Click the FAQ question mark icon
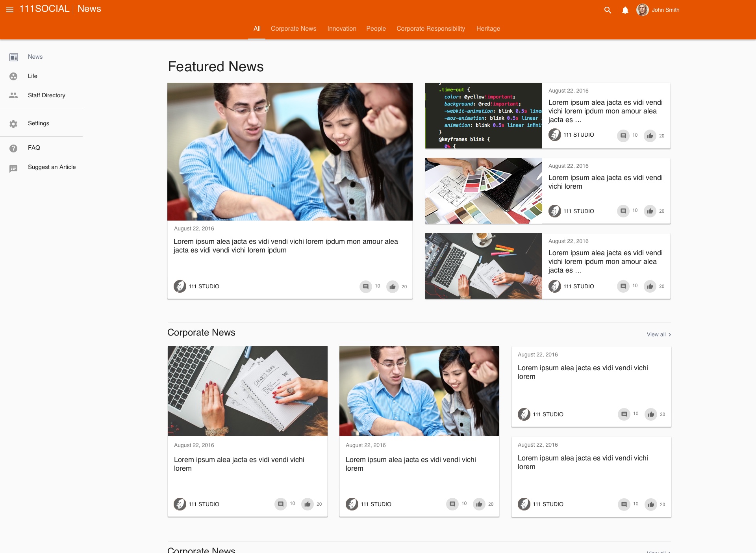756x553 pixels. (13, 148)
